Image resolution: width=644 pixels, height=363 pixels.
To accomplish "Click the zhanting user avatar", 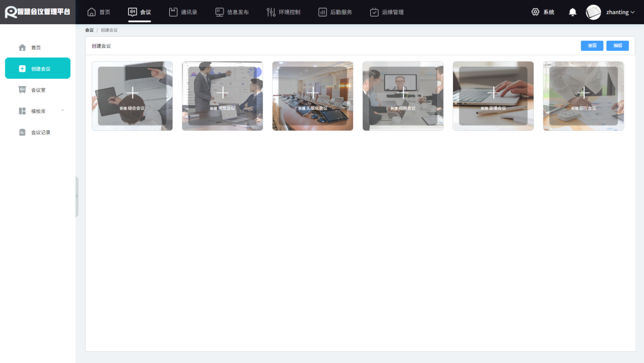I will click(593, 12).
